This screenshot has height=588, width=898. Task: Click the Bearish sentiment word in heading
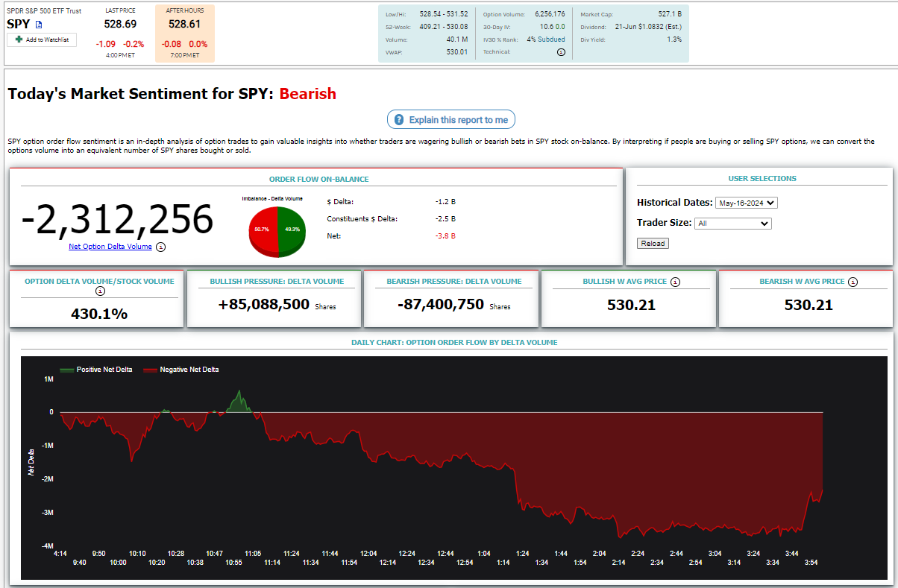[308, 94]
